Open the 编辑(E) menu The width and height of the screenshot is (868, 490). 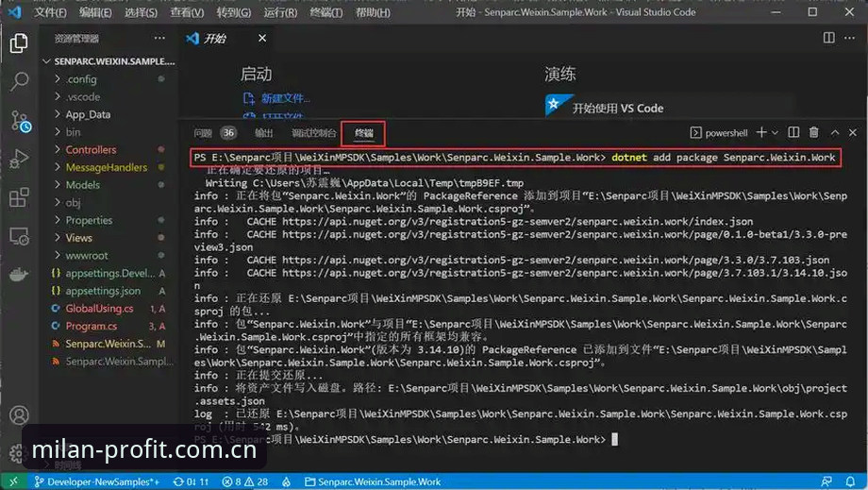[95, 12]
